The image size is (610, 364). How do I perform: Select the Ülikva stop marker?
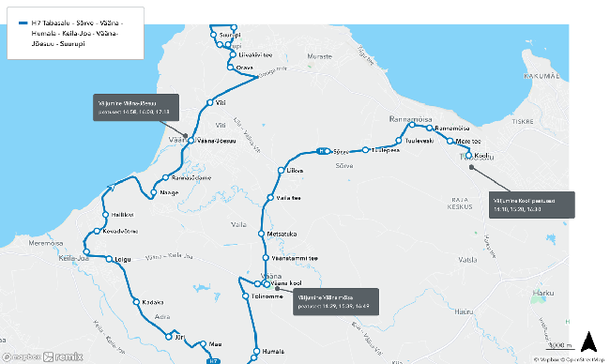coord(281,171)
